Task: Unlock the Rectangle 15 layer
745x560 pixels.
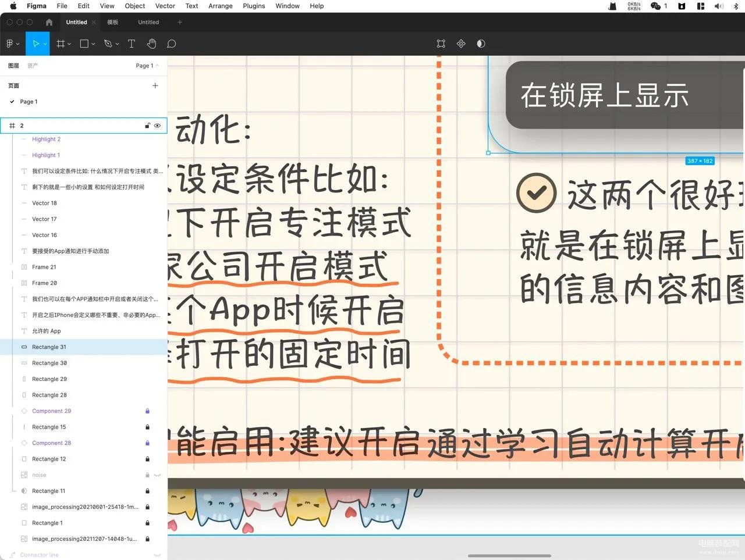Action: coord(147,427)
